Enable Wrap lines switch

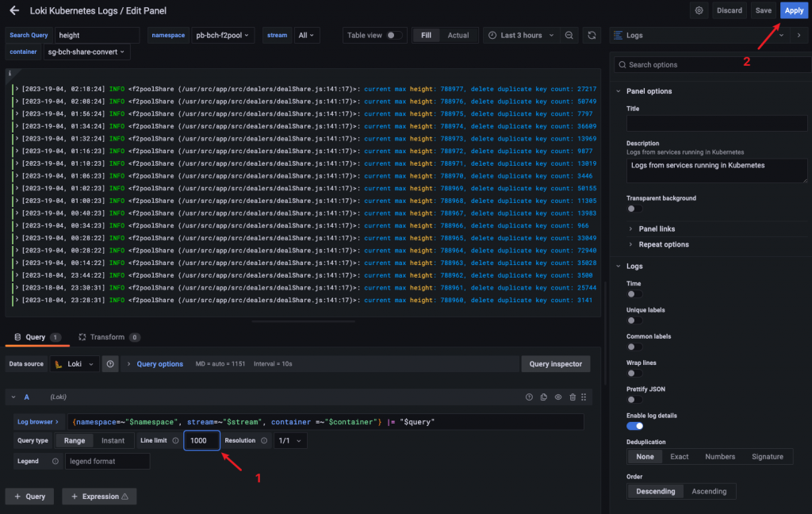click(x=634, y=373)
